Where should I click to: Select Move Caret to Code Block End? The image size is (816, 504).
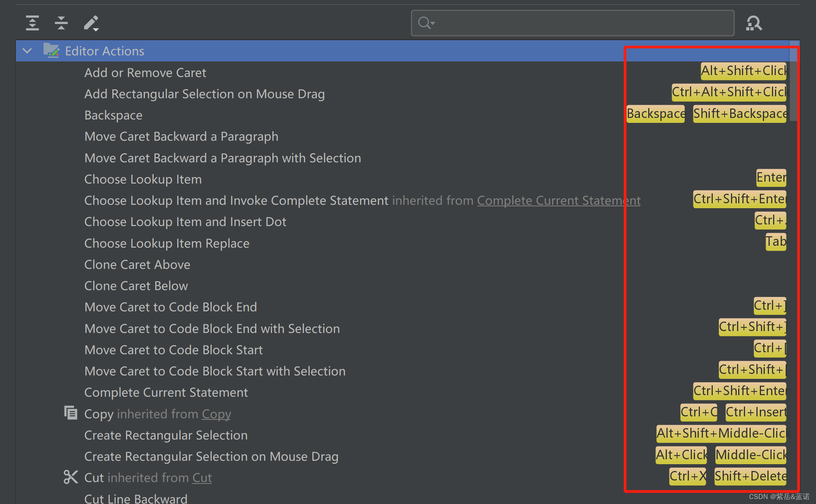[170, 307]
